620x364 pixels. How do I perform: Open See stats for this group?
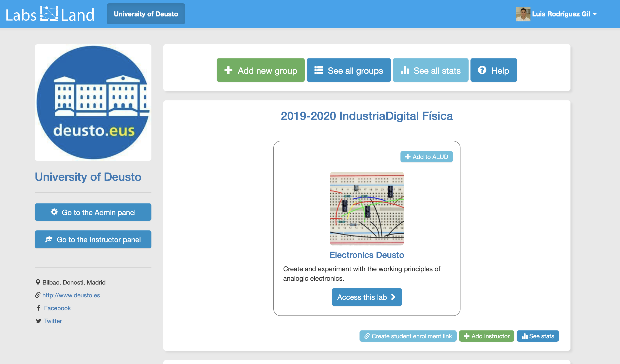point(538,336)
